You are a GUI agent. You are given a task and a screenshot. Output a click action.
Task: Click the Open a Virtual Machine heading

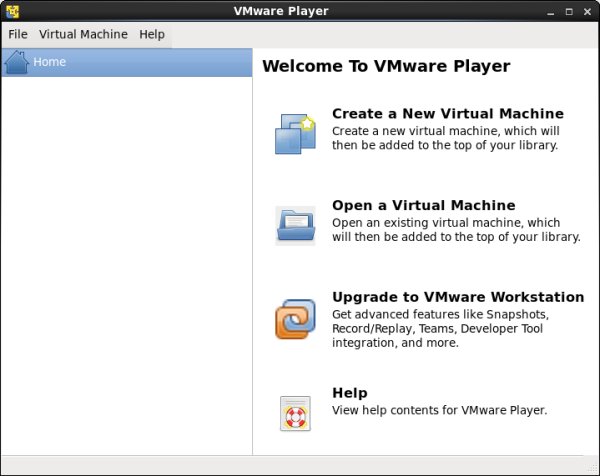(x=423, y=205)
